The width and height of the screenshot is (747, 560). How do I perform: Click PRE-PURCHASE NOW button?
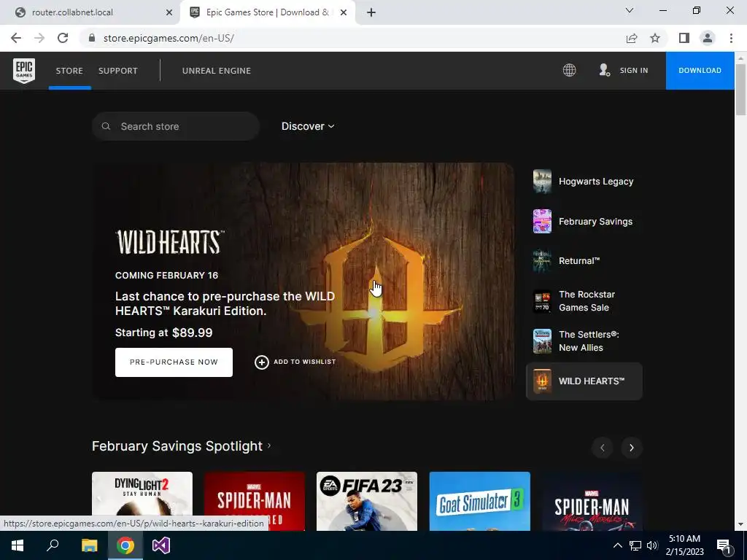coord(174,362)
